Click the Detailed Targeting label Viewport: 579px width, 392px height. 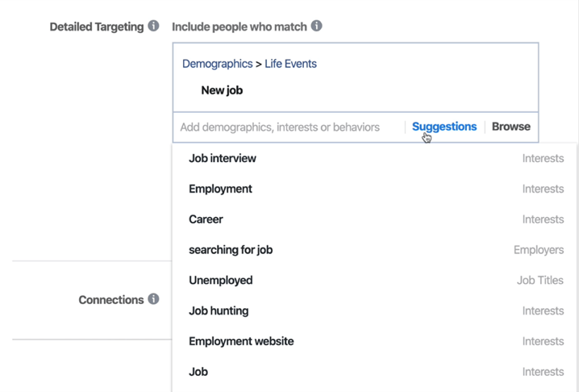pyautogui.click(x=97, y=27)
